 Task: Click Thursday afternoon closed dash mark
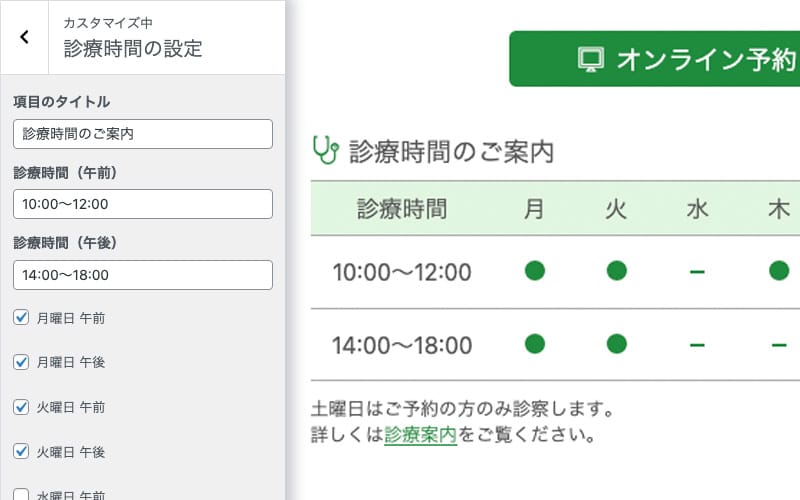[779, 345]
